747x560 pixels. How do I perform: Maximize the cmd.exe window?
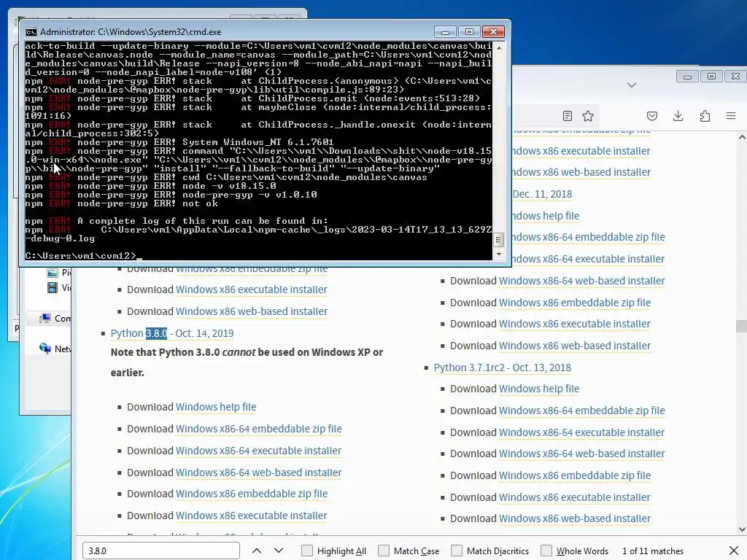point(469,32)
